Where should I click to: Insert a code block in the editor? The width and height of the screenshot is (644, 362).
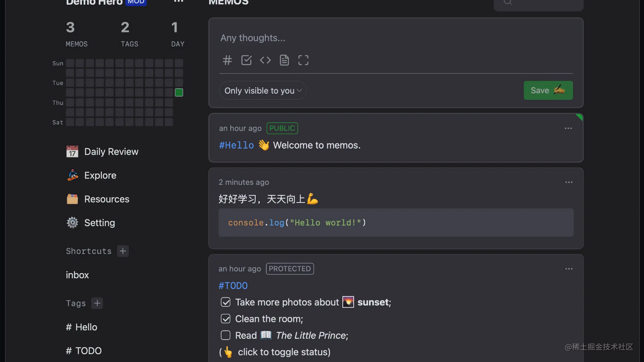pyautogui.click(x=265, y=60)
